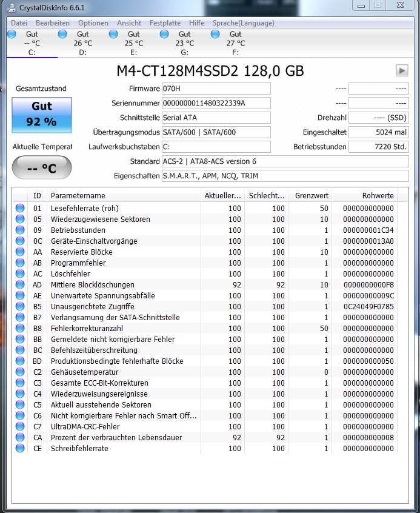The width and height of the screenshot is (420, 513).
Task: Open the Ansicht menu
Action: (x=129, y=23)
